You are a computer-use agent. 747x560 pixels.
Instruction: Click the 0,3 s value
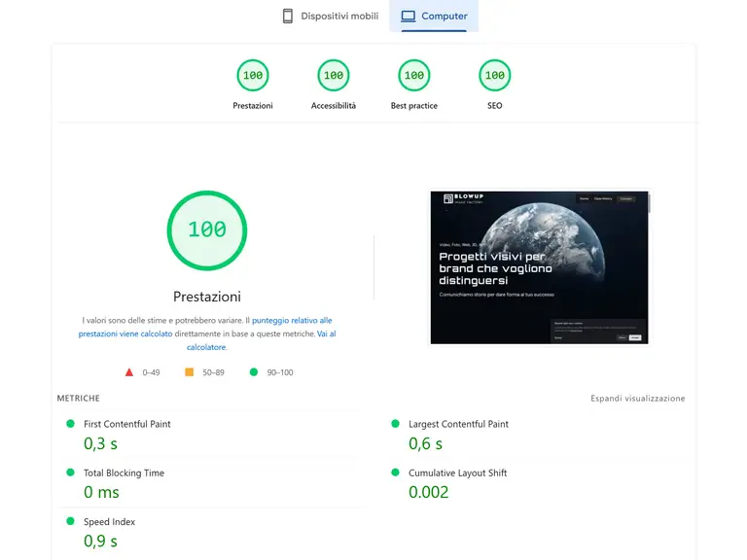click(x=100, y=443)
